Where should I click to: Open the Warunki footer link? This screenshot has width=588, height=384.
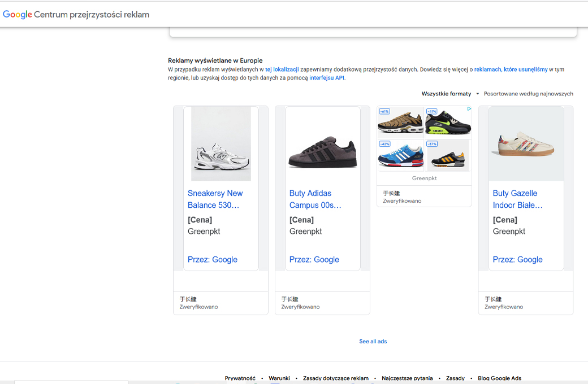(x=279, y=378)
